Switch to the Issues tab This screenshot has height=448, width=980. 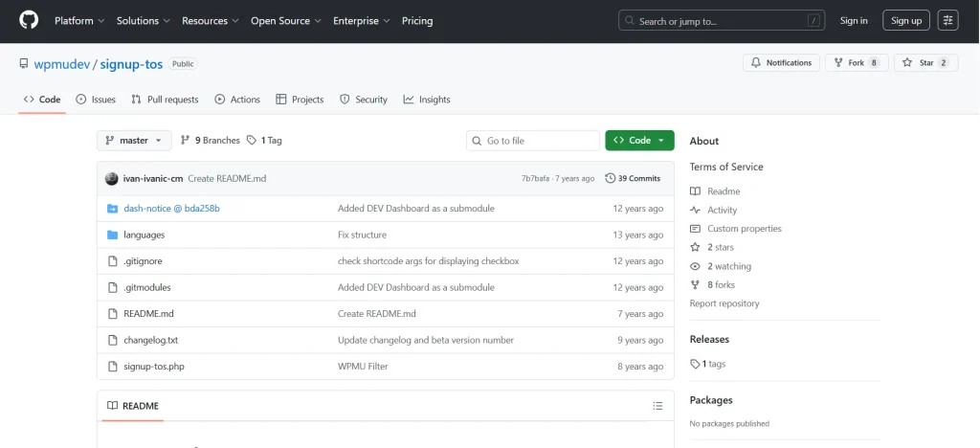coord(96,100)
